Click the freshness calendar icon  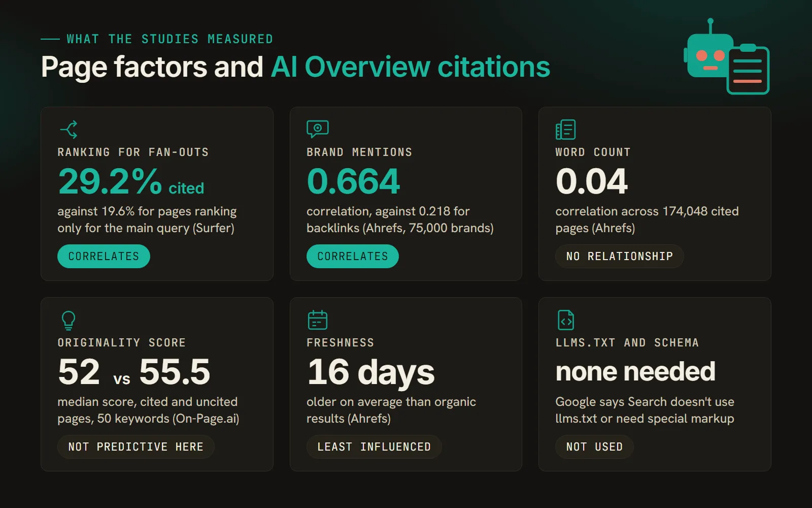coord(318,320)
